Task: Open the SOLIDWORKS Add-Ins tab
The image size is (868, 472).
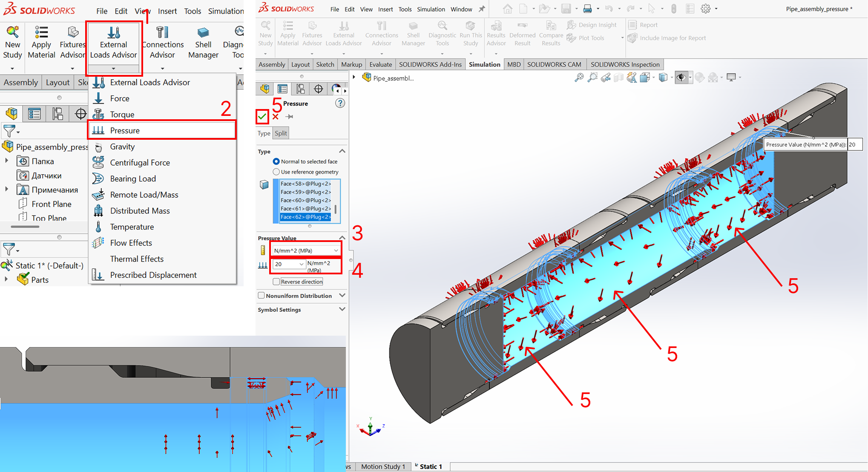Action: click(430, 64)
